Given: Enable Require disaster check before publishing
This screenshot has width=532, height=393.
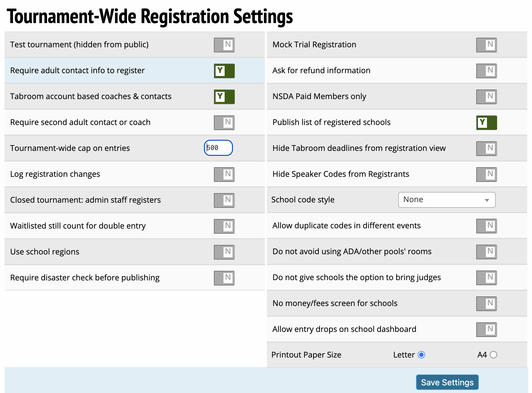Looking at the screenshot, I should (x=224, y=278).
